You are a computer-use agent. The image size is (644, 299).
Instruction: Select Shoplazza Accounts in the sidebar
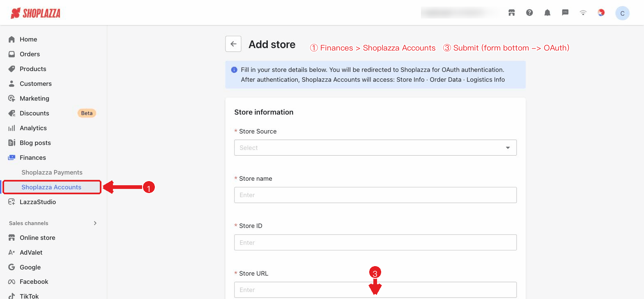(x=52, y=187)
